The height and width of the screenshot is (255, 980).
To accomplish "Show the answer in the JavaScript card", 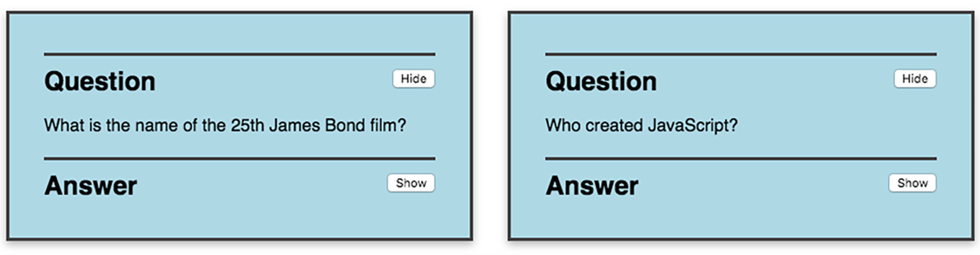I will point(912,183).
